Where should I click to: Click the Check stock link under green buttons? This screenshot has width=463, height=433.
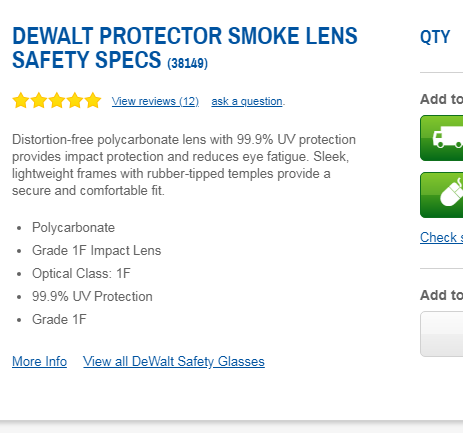441,237
